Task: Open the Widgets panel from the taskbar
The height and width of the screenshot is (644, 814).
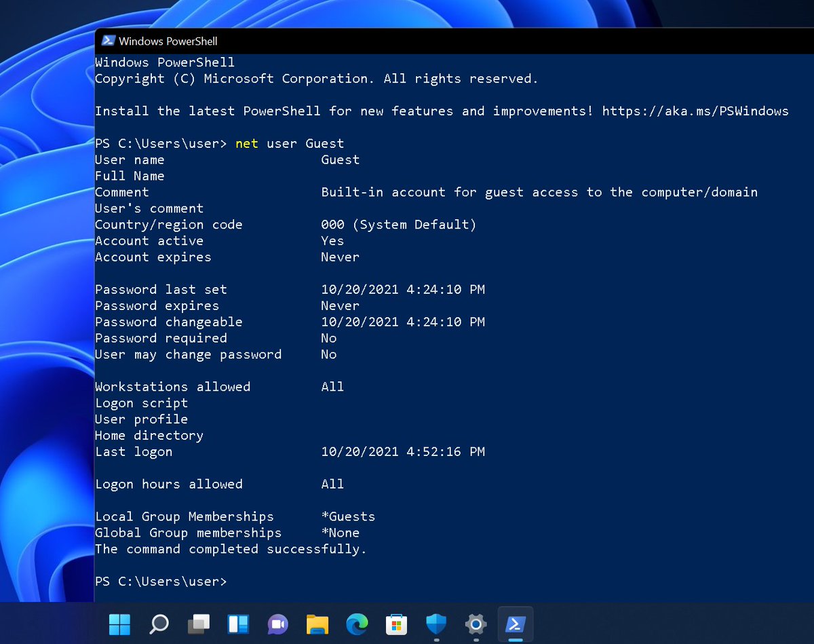Action: click(x=237, y=624)
